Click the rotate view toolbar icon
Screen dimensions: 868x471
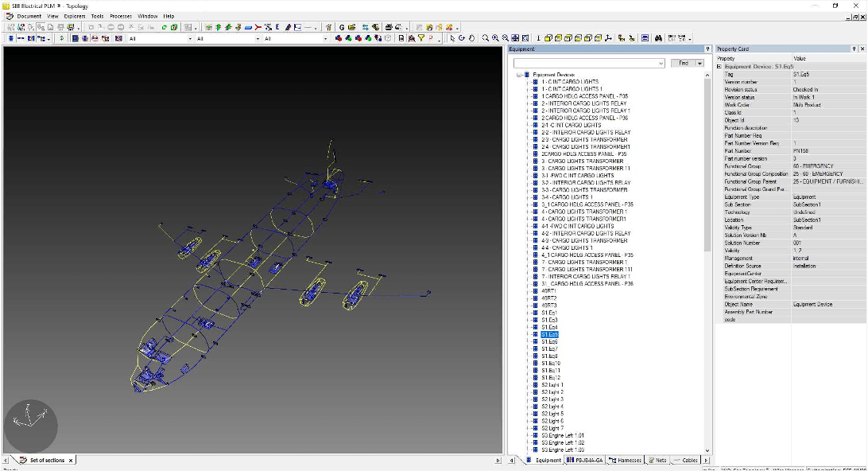pos(463,38)
